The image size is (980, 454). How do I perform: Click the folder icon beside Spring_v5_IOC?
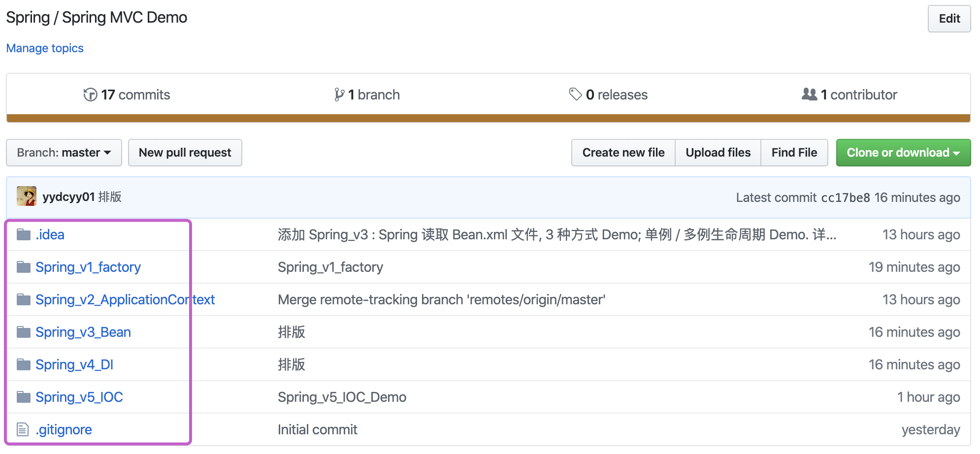click(23, 396)
